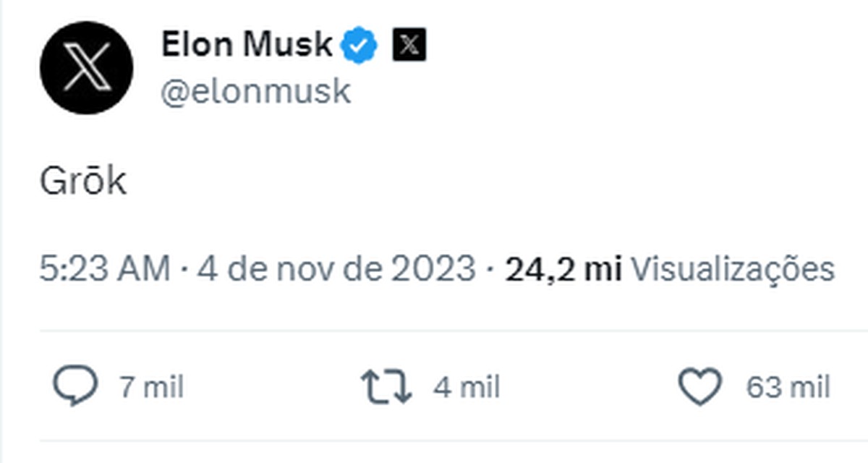
Task: Click the 63 mil likes count
Action: (788, 388)
